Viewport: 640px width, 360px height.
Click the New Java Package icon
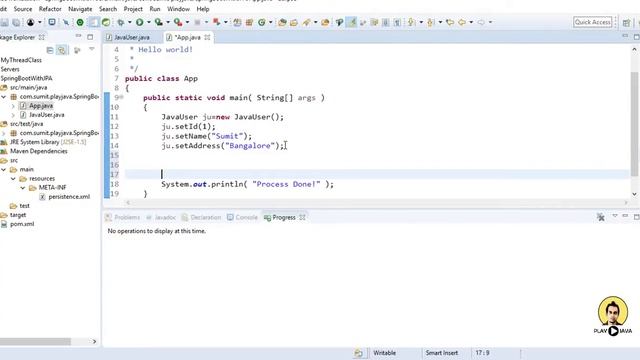(249, 22)
